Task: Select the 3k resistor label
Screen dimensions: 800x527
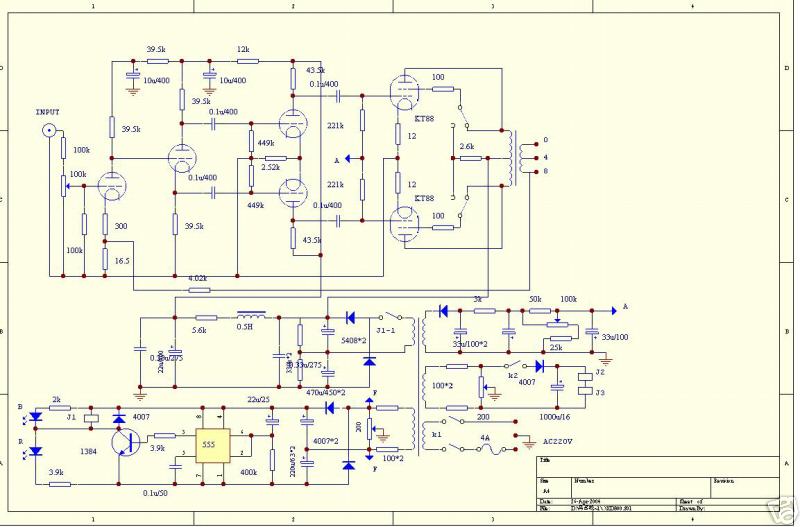Action: click(477, 300)
